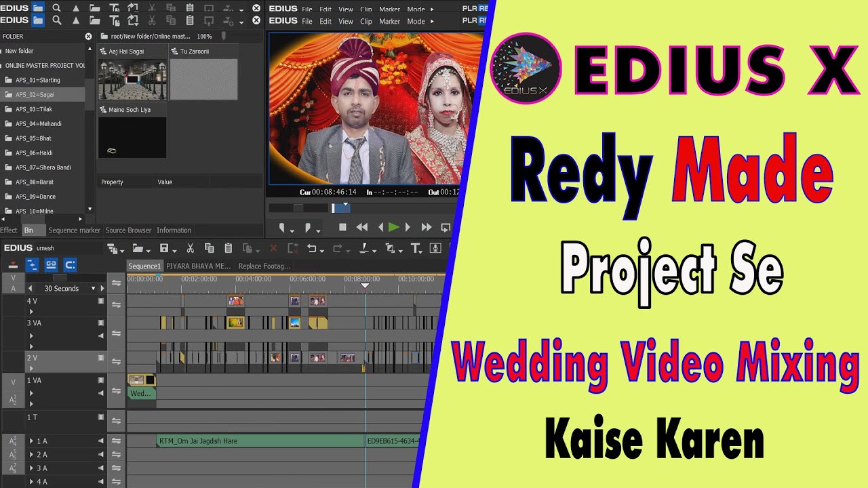Mute the 2 A audio track

[101, 455]
